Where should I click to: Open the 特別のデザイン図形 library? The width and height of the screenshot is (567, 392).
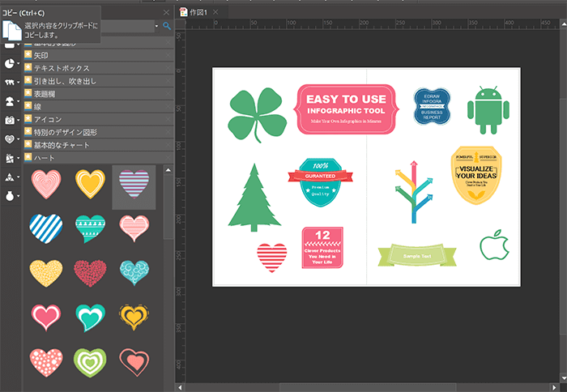pos(98,132)
